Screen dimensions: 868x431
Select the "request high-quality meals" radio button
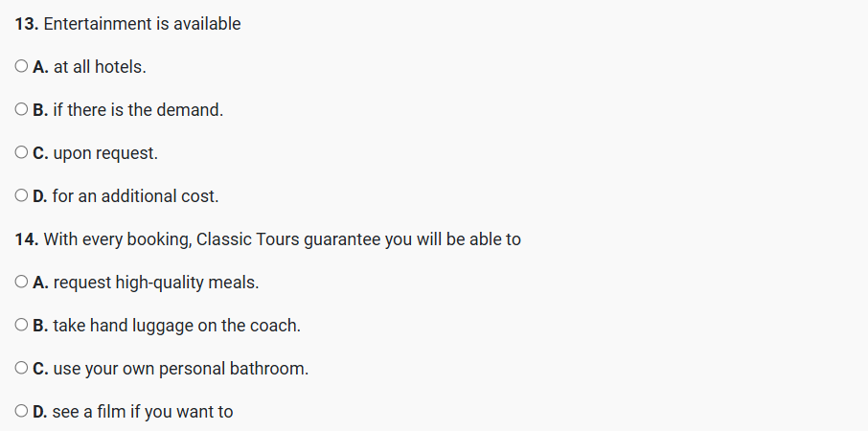click(x=22, y=283)
